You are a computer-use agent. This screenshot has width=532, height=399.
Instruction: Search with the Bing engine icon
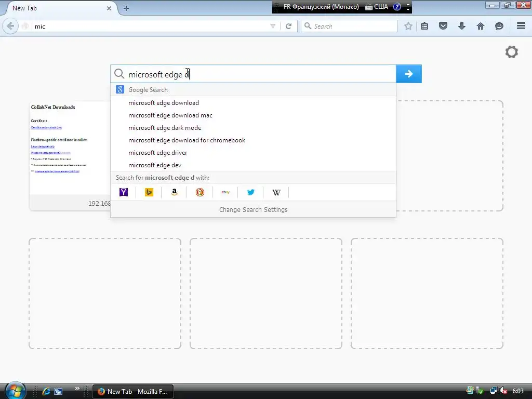[149, 192]
